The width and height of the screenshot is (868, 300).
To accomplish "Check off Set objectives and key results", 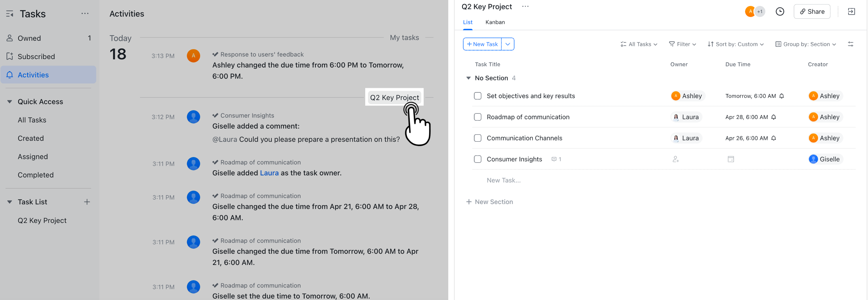I will click(x=477, y=96).
